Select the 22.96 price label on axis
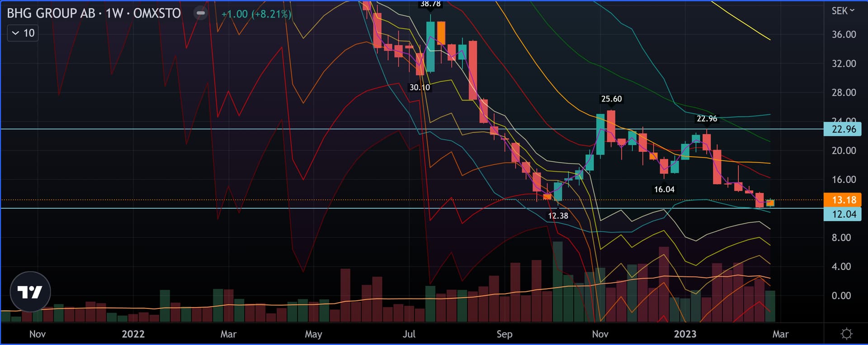Image resolution: width=868 pixels, height=345 pixels. 844,129
